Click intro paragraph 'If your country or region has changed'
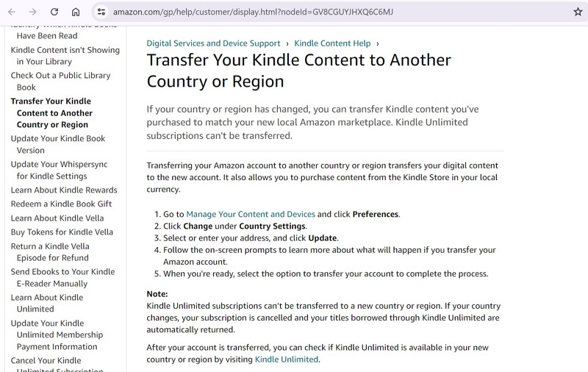 click(312, 122)
